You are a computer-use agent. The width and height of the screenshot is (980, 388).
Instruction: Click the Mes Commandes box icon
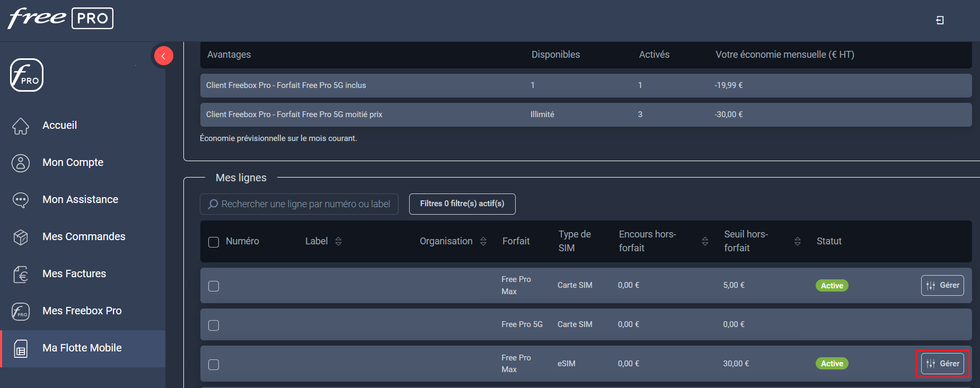pos(21,237)
